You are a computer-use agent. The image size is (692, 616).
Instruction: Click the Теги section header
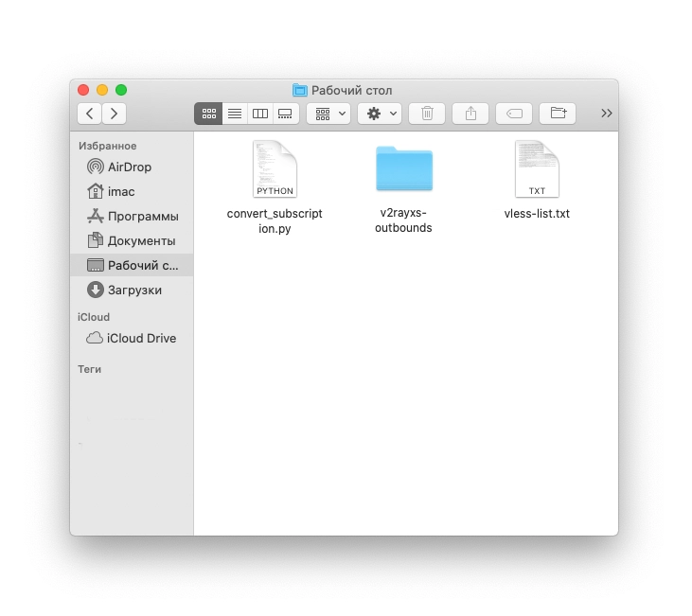coord(89,369)
